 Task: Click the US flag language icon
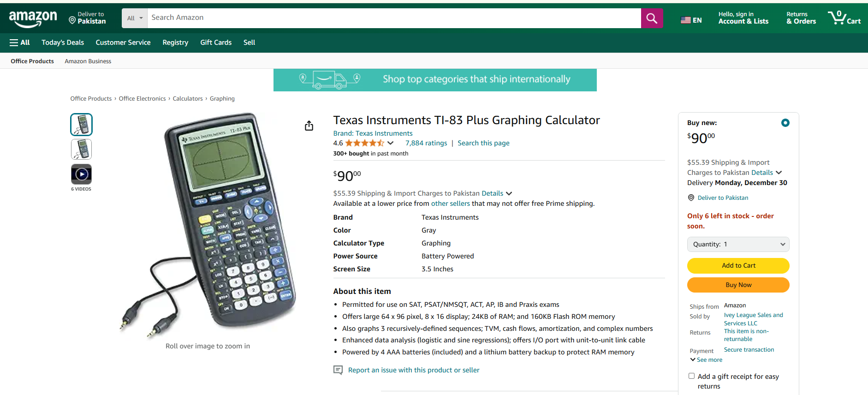coord(686,20)
